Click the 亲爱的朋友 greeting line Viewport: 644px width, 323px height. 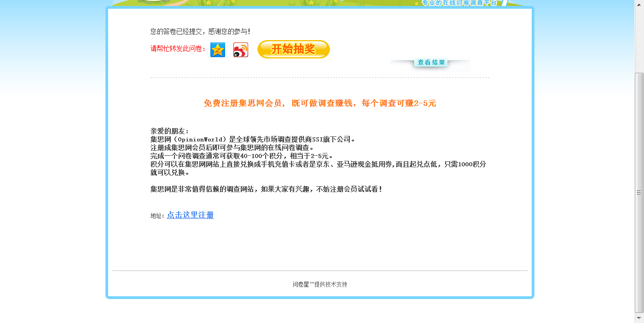[x=170, y=131]
